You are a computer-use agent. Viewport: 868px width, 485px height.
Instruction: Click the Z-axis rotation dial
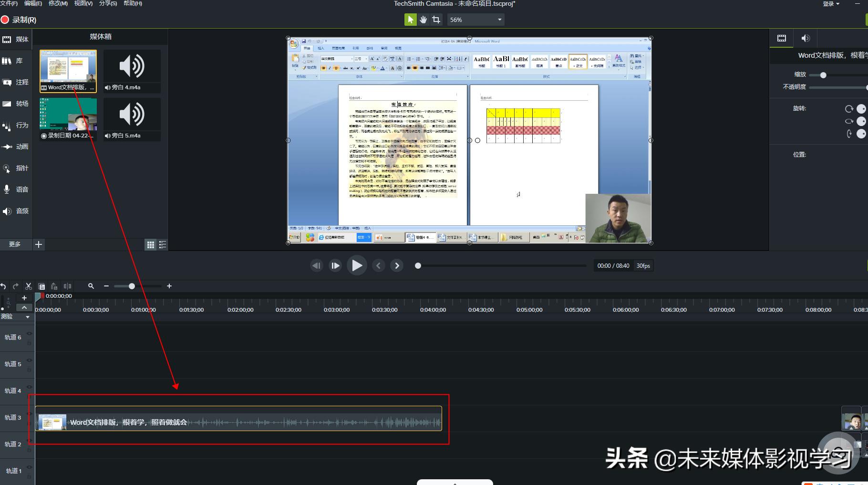click(x=861, y=109)
